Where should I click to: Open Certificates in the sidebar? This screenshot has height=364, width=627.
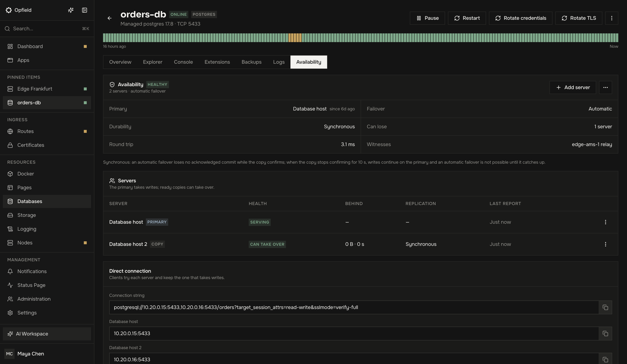[47, 145]
